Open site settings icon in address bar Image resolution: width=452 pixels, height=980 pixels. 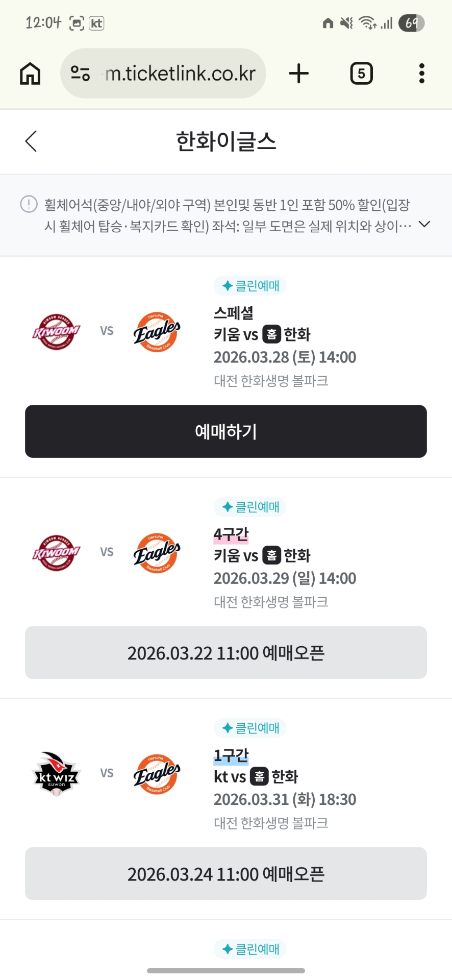click(80, 73)
